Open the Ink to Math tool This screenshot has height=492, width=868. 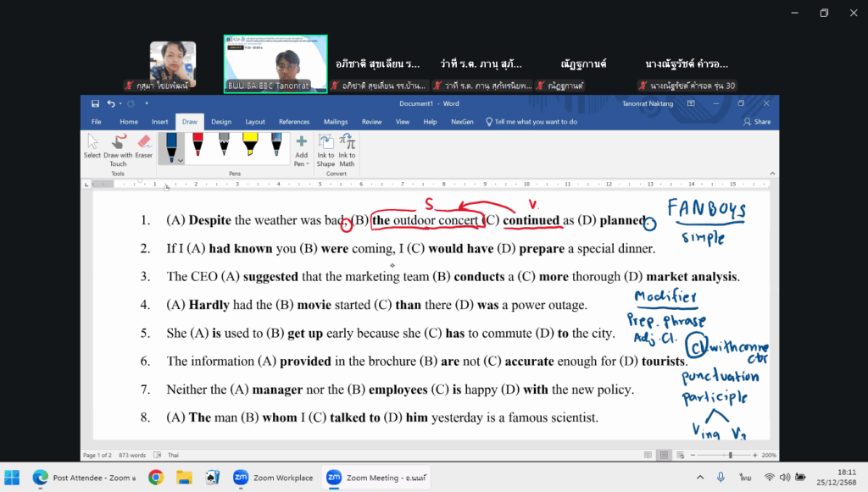tap(347, 150)
